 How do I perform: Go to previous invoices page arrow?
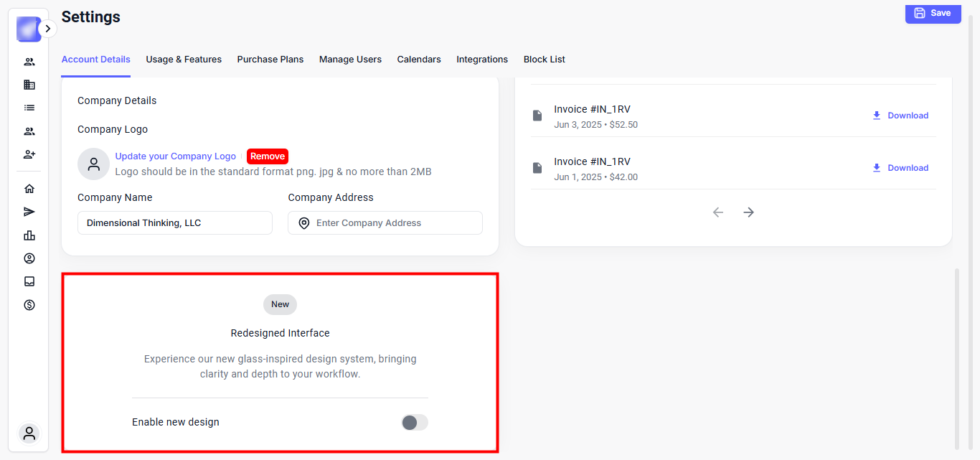718,212
